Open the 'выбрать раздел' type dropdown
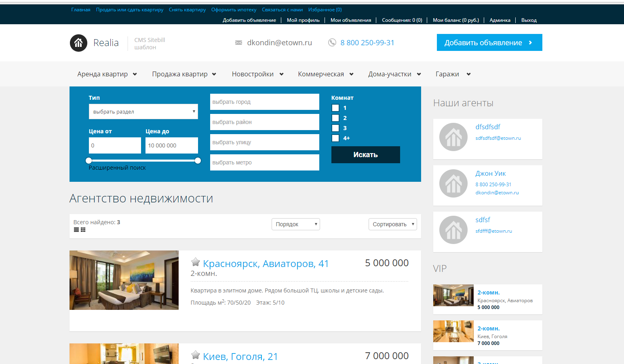Image resolution: width=624 pixels, height=364 pixels. click(143, 112)
